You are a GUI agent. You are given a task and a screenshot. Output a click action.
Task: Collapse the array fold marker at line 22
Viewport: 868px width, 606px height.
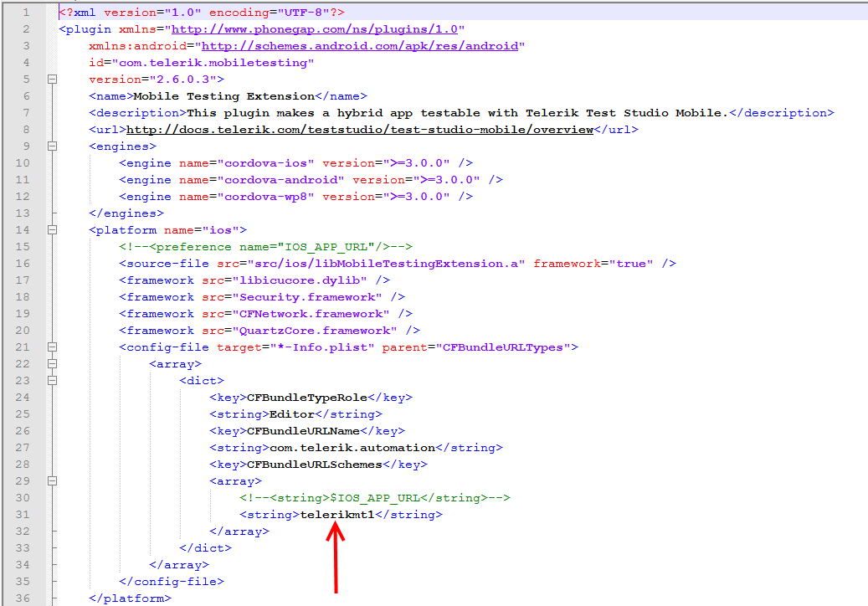click(52, 363)
